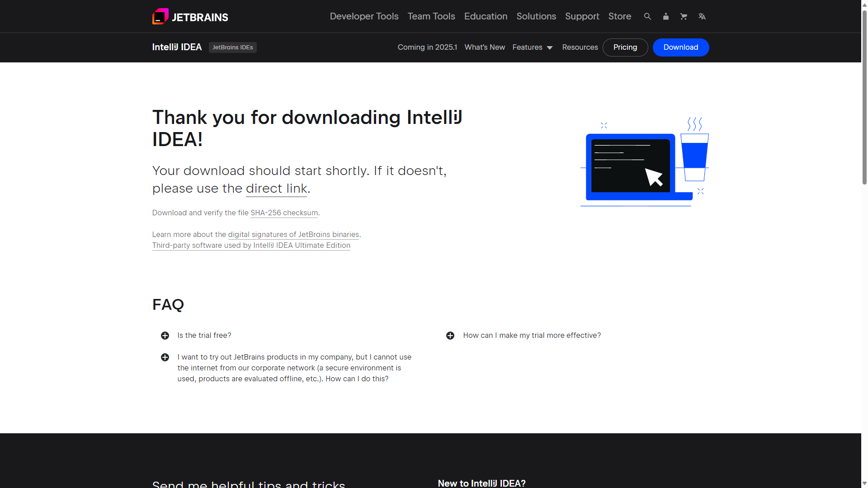Viewport: 868px width, 488px height.
Task: Open the Team Tools menu
Action: point(431,16)
